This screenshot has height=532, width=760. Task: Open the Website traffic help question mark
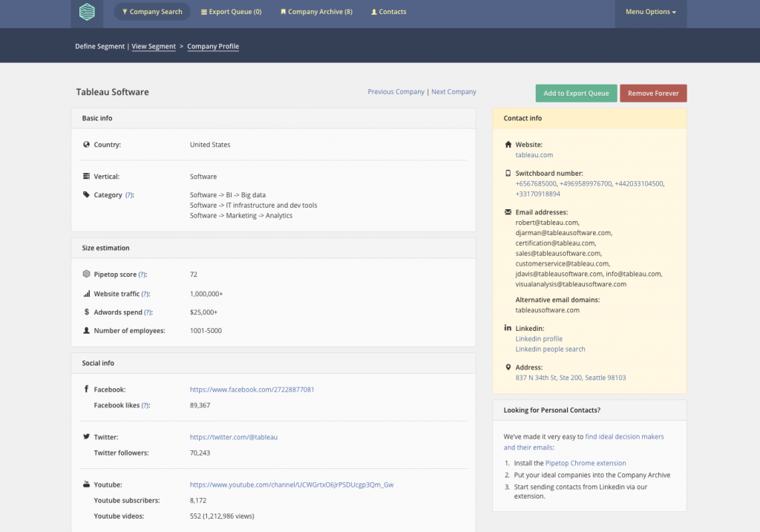pyautogui.click(x=145, y=294)
